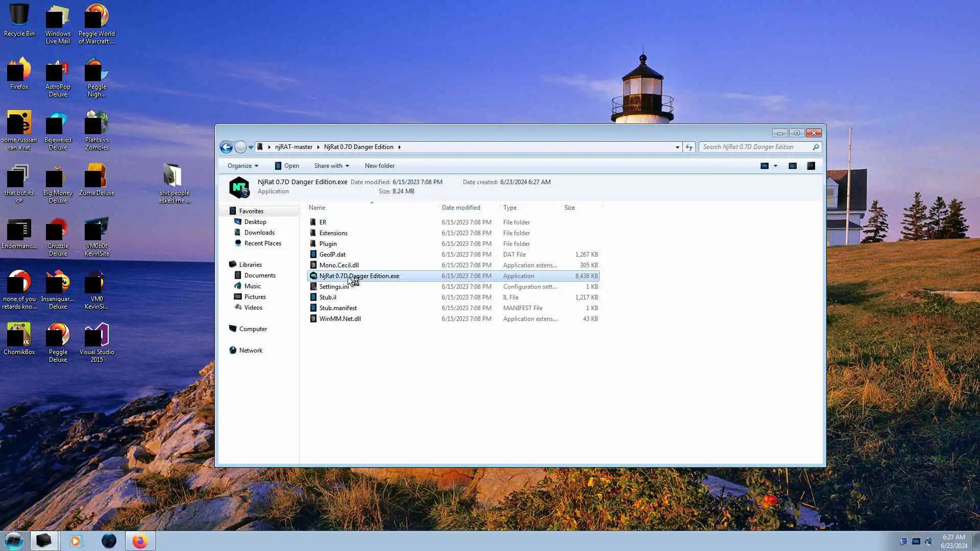Open the view options dropdown arrow

[x=775, y=166]
